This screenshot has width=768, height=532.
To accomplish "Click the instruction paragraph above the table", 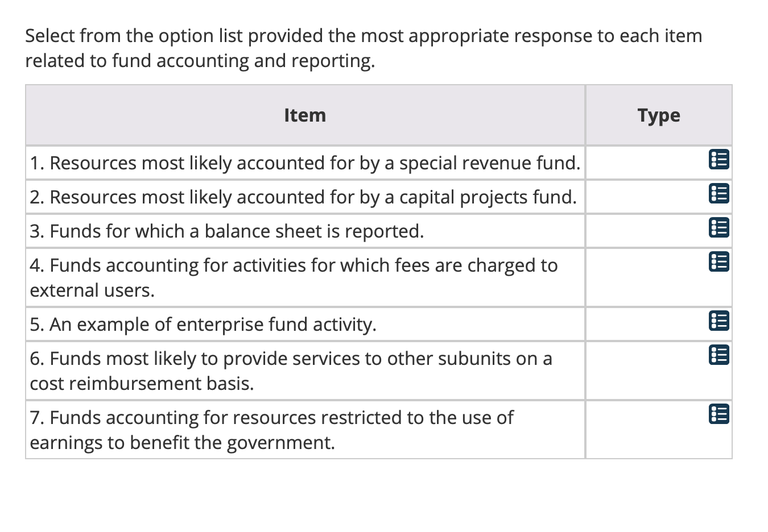I will [364, 48].
